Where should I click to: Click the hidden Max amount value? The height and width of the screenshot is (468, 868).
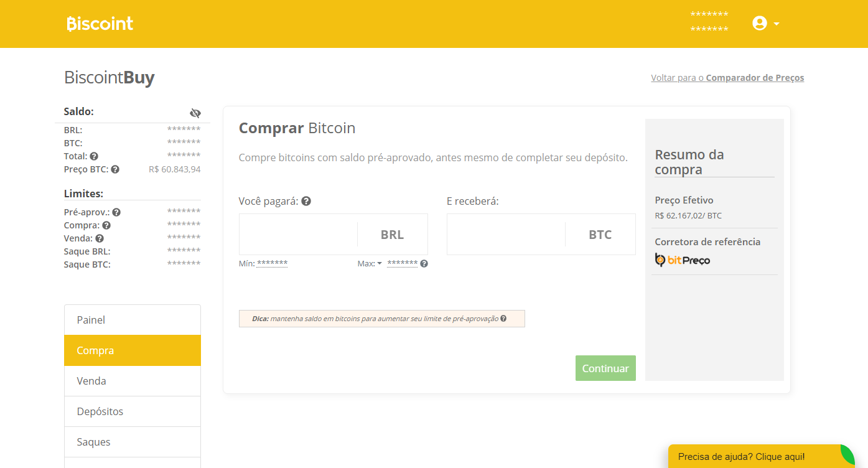pos(402,263)
